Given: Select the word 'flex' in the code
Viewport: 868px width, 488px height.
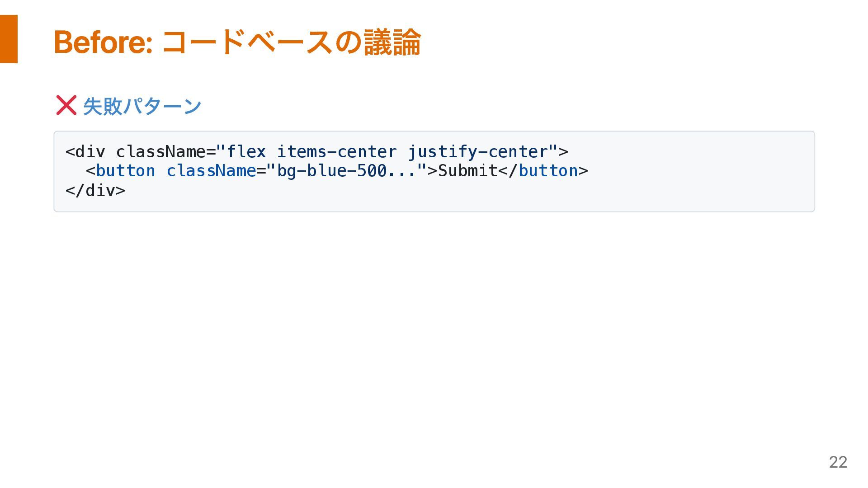Looking at the screenshot, I should pos(246,152).
